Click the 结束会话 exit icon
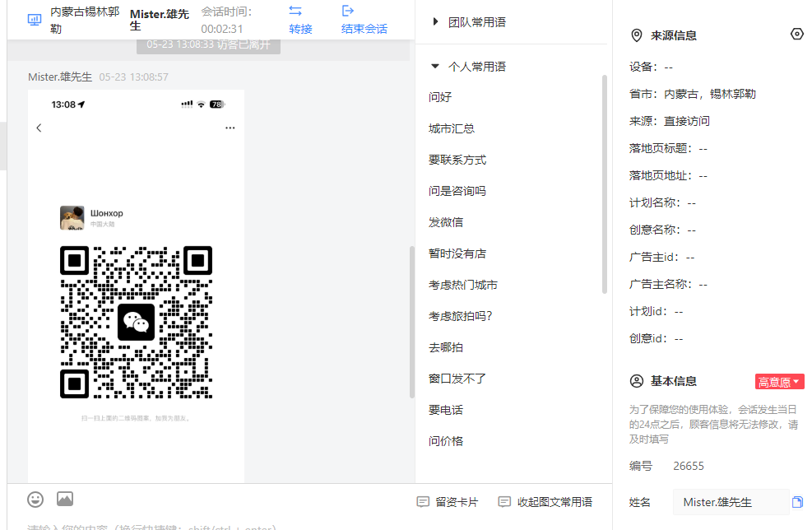 point(348,11)
